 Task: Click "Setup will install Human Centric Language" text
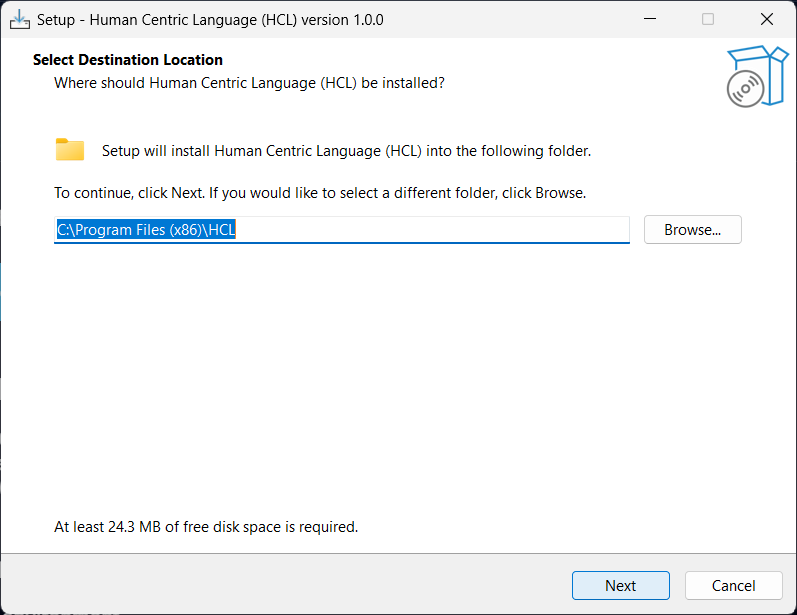pyautogui.click(x=346, y=151)
